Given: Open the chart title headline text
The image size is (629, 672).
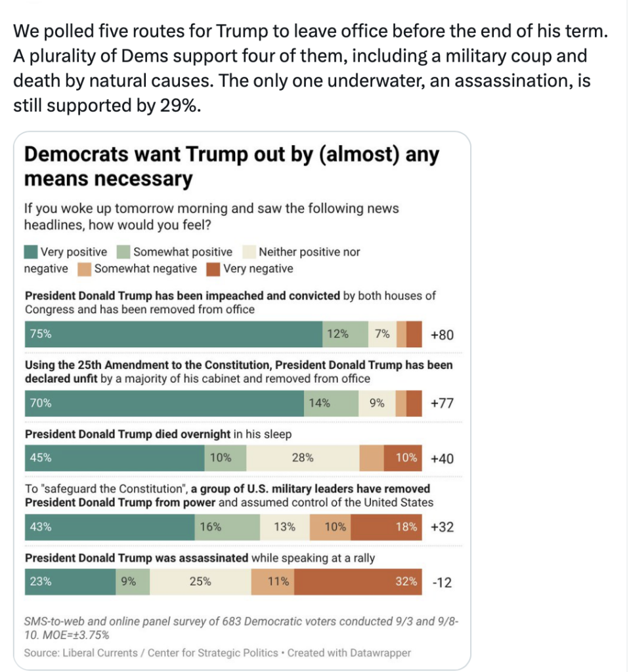Looking at the screenshot, I should [x=232, y=166].
